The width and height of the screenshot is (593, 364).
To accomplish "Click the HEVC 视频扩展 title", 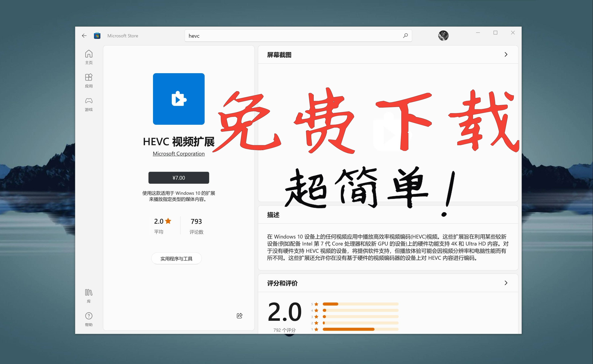I will pos(179,142).
